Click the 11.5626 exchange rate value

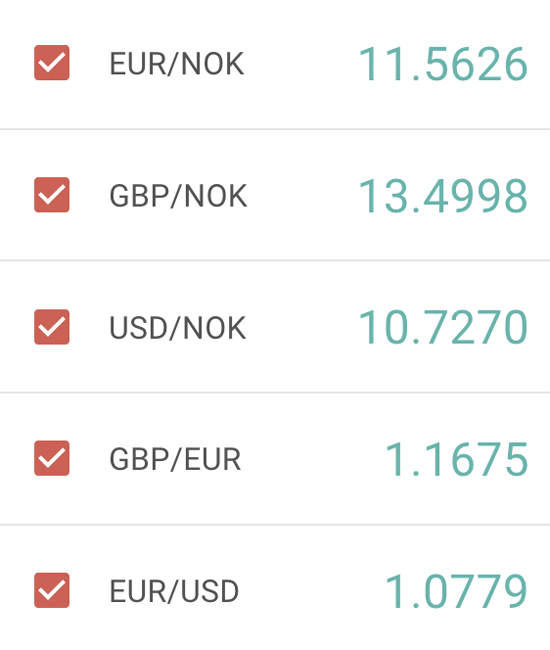443,64
